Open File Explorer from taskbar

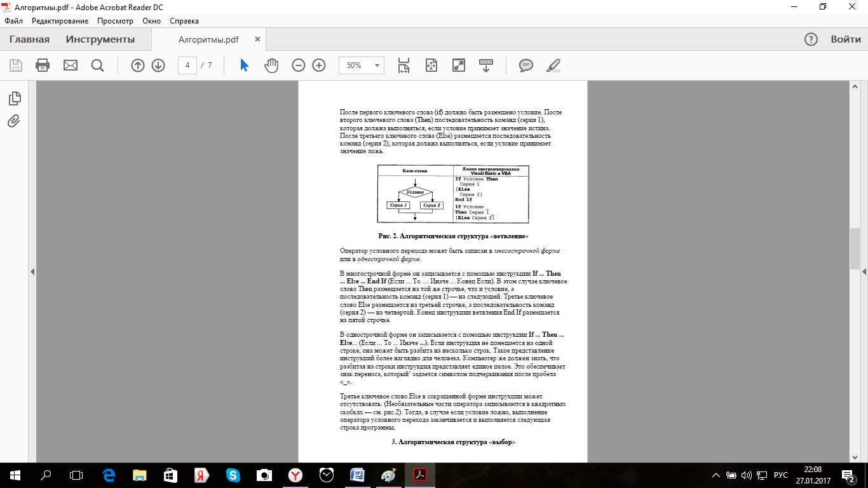[x=140, y=475]
